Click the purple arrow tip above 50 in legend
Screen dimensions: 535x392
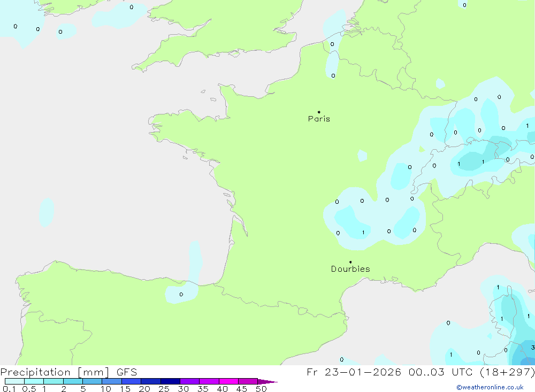tap(267, 381)
